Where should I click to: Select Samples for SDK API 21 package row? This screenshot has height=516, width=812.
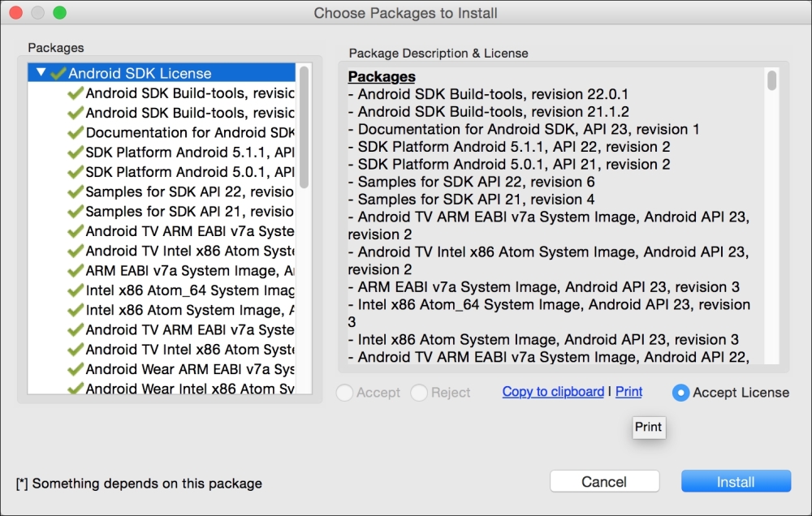point(161,212)
